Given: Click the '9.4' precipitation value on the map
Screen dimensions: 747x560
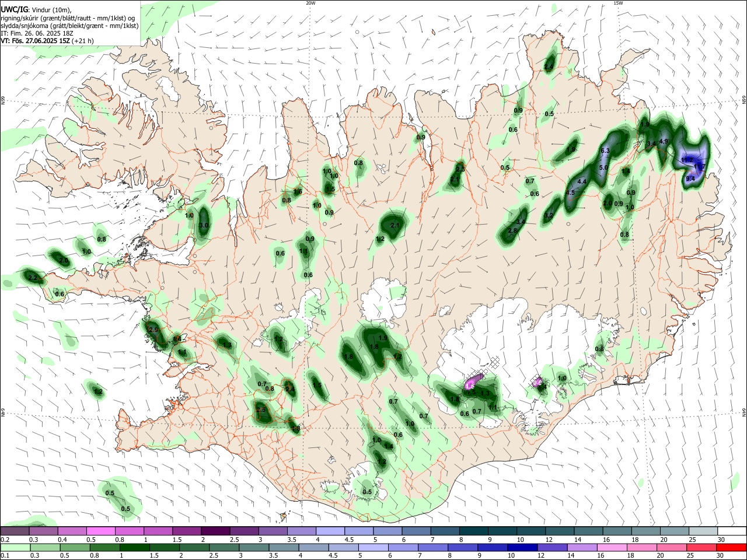Looking at the screenshot, I should [690, 179].
